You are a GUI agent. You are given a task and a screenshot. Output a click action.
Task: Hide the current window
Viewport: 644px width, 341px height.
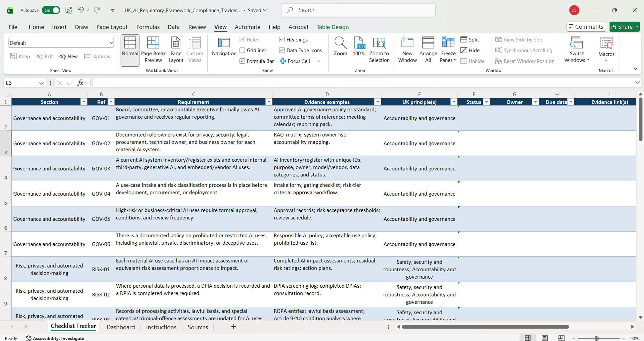(470, 50)
